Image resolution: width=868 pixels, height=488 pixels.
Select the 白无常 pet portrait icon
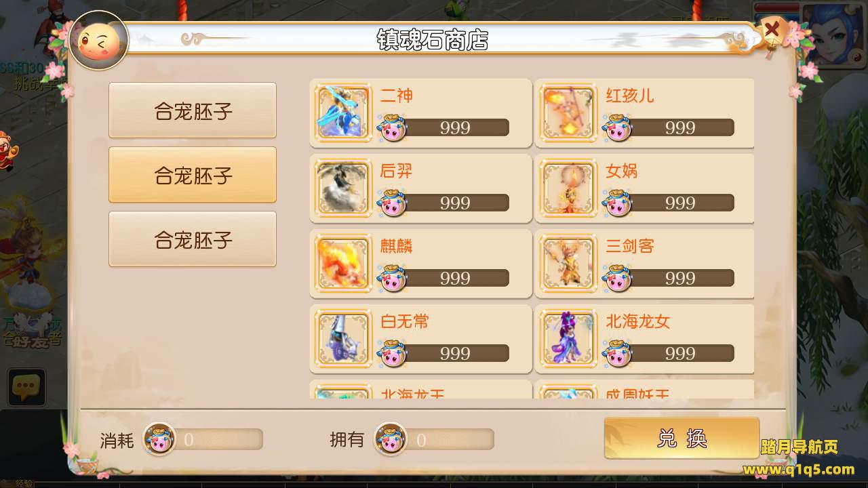coord(344,338)
